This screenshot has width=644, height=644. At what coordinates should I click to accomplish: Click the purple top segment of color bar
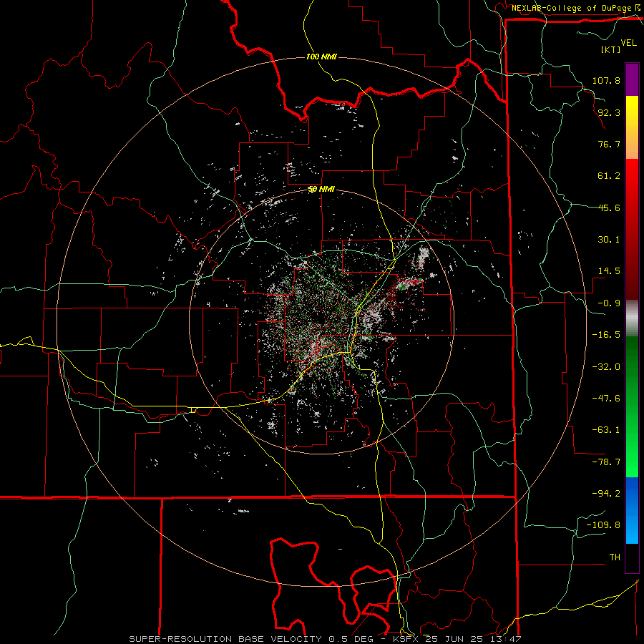632,80
